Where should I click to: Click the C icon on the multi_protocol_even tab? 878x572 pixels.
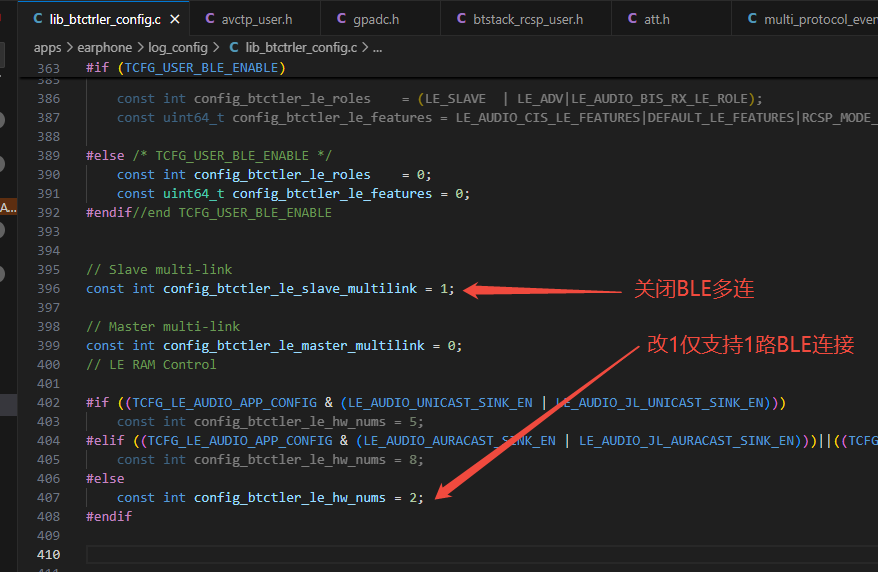[753, 19]
